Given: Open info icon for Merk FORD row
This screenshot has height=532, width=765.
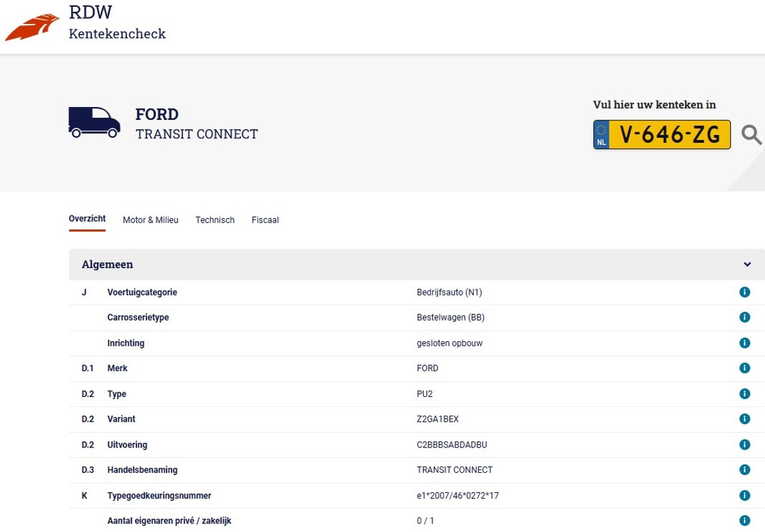Looking at the screenshot, I should click(x=744, y=368).
